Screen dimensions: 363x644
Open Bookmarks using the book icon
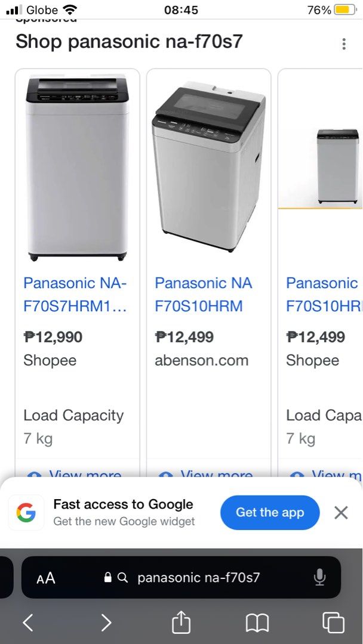257,622
